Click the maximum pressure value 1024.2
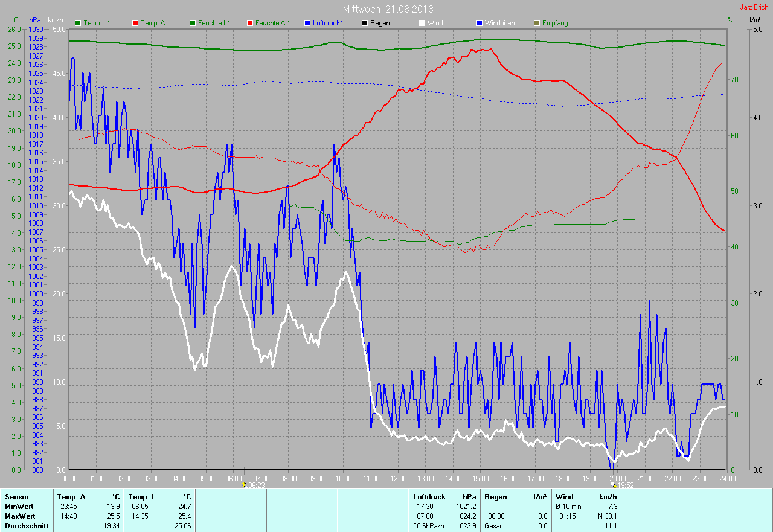The image size is (773, 532). click(x=466, y=516)
